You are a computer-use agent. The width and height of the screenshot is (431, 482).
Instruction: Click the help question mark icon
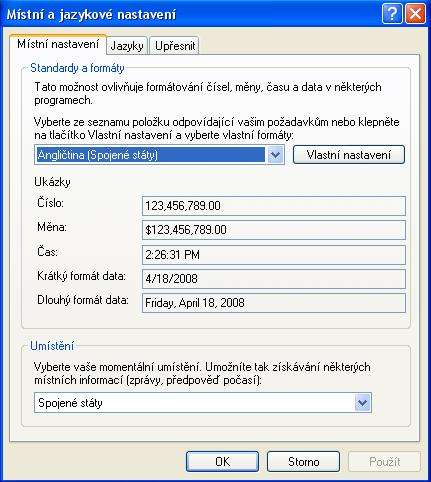392,14
